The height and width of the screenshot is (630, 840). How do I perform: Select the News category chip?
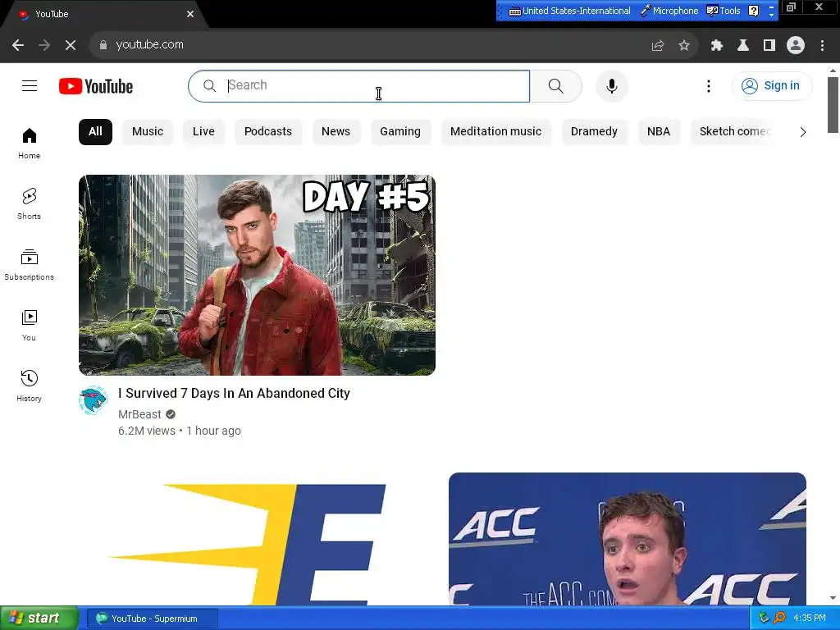coord(336,132)
